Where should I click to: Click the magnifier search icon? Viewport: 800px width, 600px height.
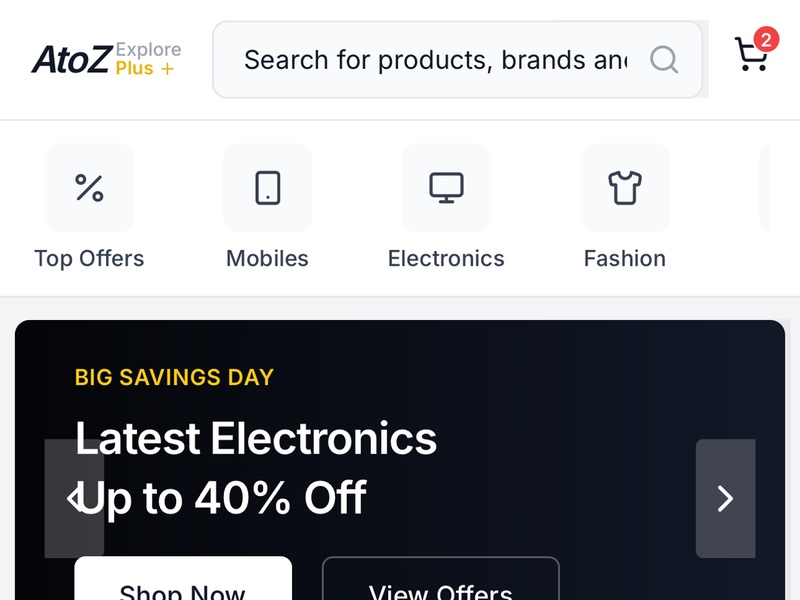664,60
